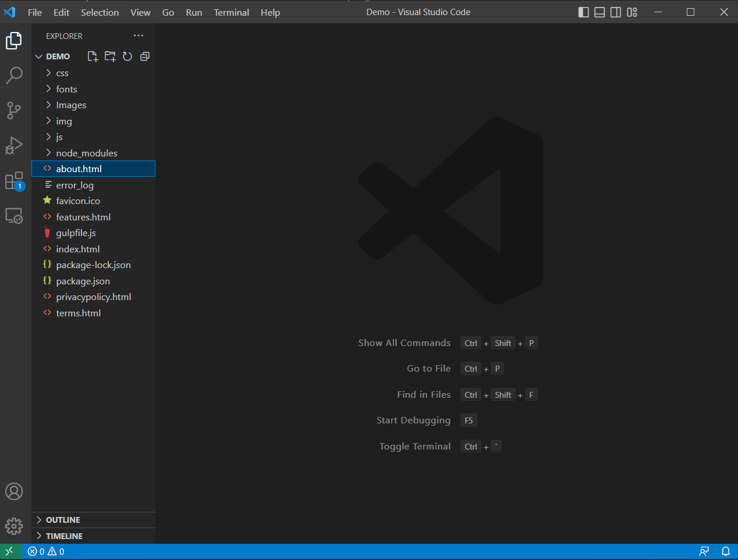738x560 pixels.
Task: Open the Go menu
Action: click(168, 12)
